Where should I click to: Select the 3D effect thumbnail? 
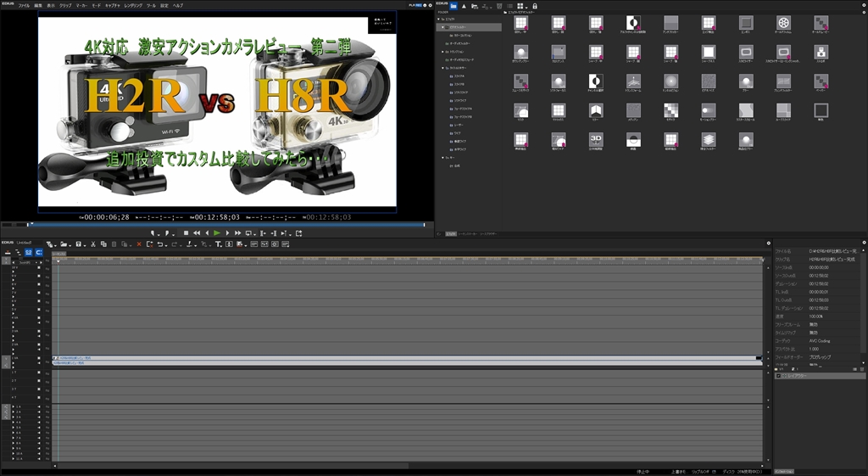click(x=596, y=137)
